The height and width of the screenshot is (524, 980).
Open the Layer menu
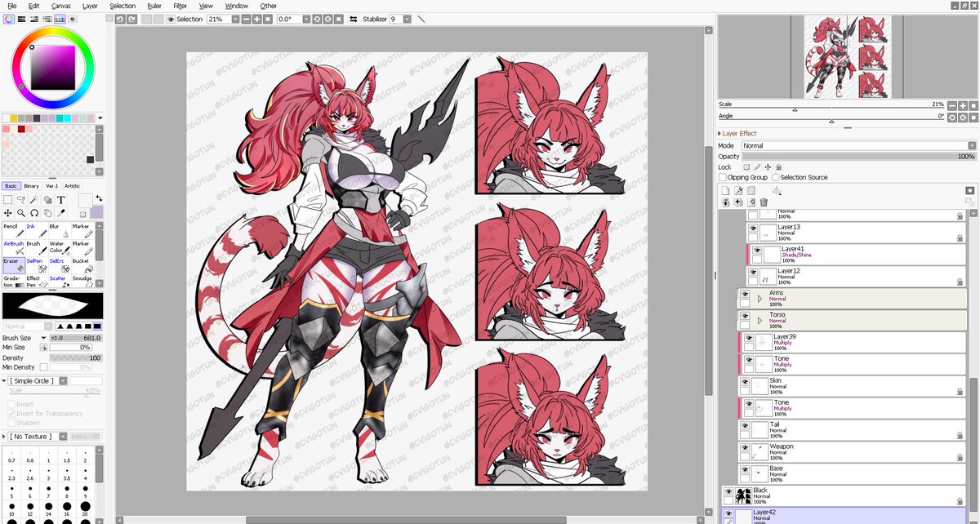point(90,6)
